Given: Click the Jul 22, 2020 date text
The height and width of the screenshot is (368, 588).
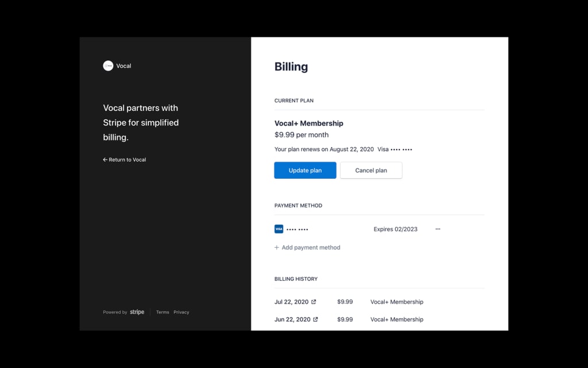Looking at the screenshot, I should [291, 302].
